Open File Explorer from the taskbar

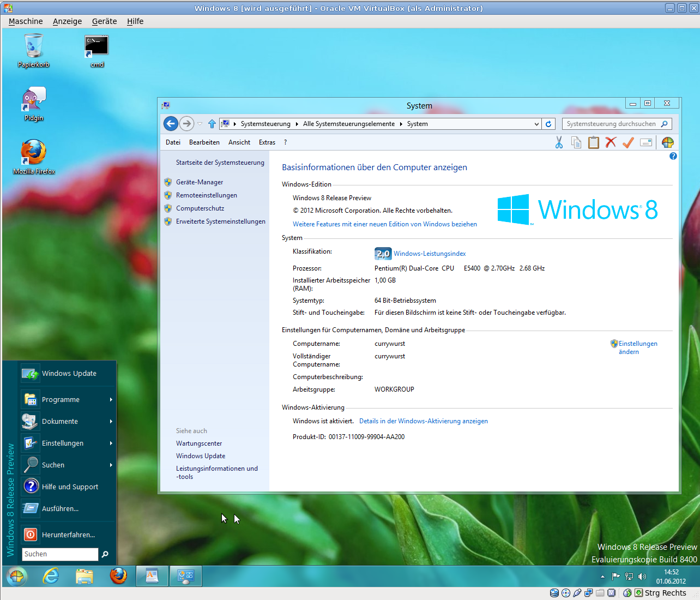point(85,576)
